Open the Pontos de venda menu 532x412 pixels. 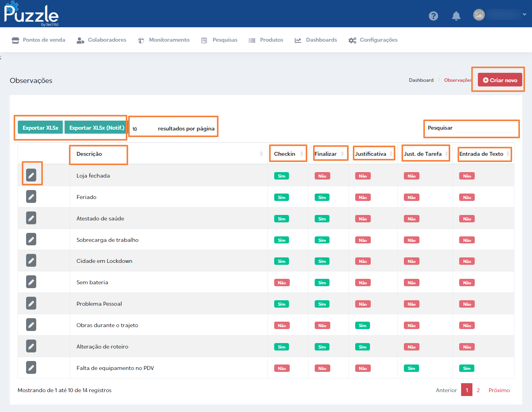click(38, 40)
